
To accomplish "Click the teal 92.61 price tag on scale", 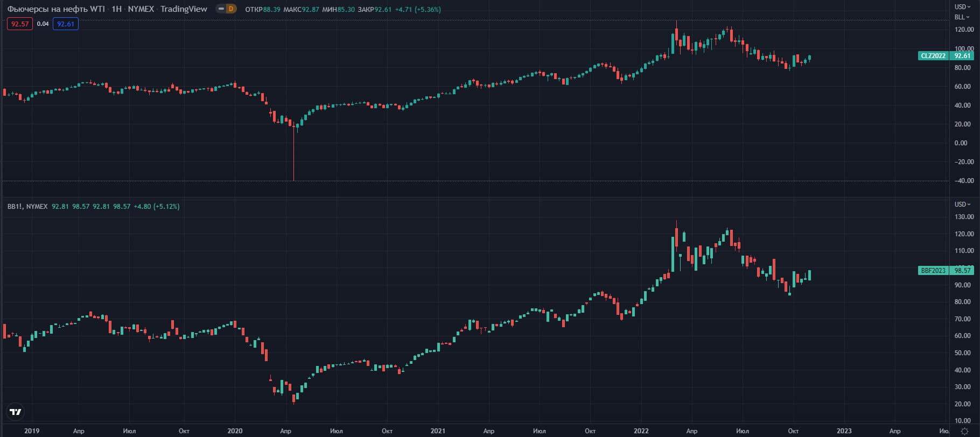I will click(962, 55).
